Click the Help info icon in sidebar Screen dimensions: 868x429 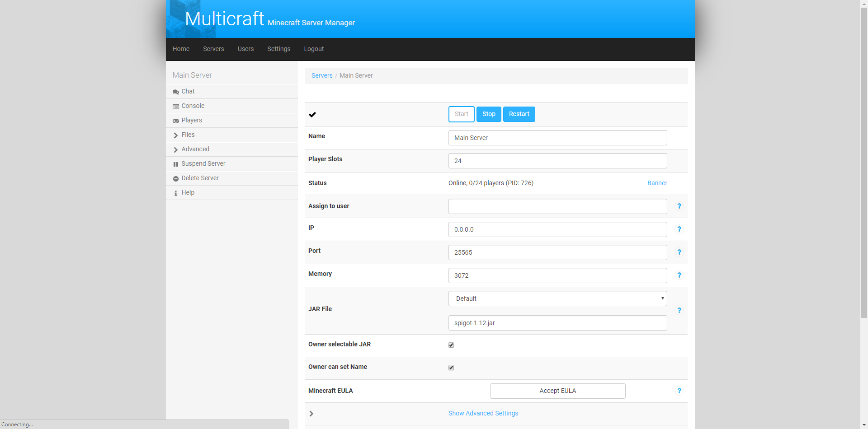175,193
